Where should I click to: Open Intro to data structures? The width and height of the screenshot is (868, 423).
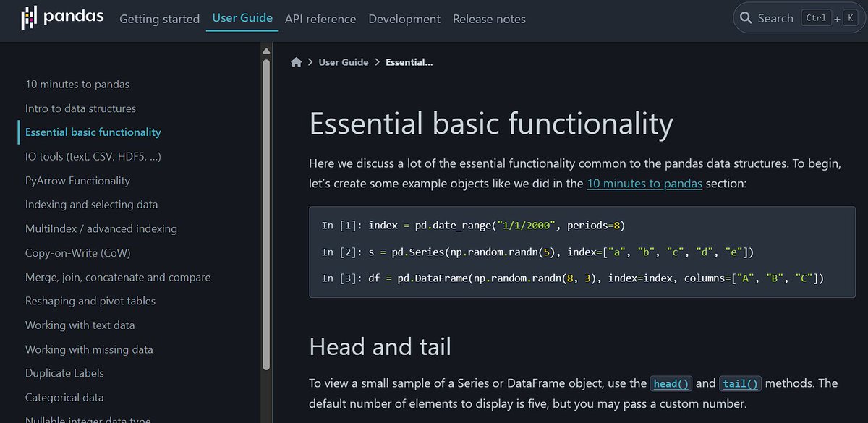pos(80,108)
